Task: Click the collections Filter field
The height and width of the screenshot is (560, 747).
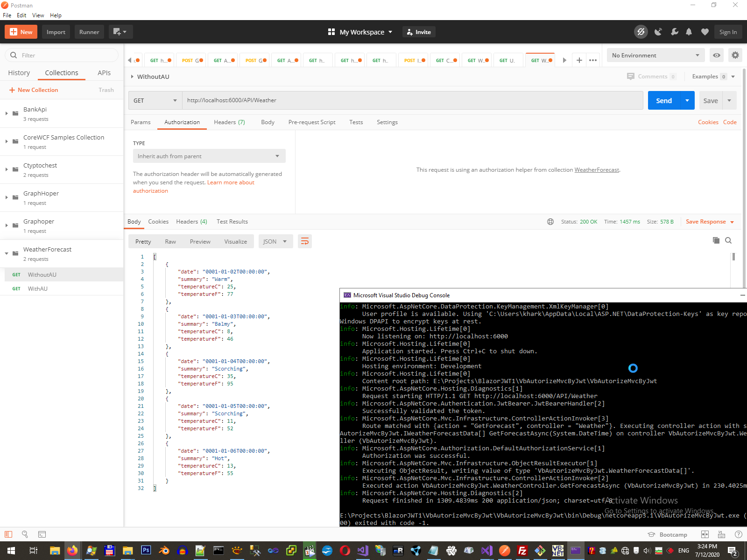Action: (x=62, y=55)
